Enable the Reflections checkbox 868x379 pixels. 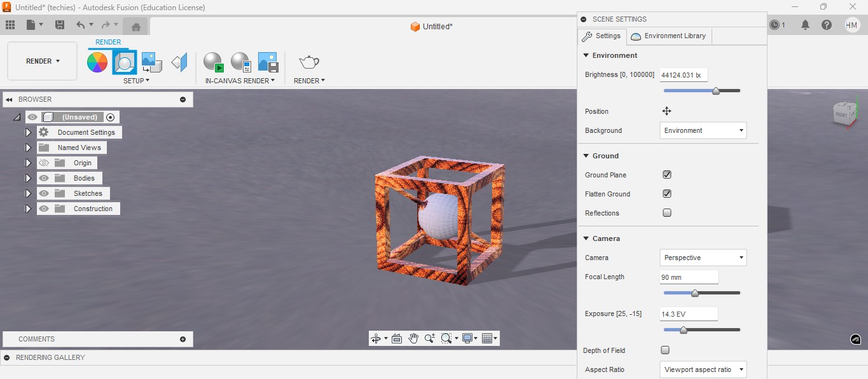[667, 213]
